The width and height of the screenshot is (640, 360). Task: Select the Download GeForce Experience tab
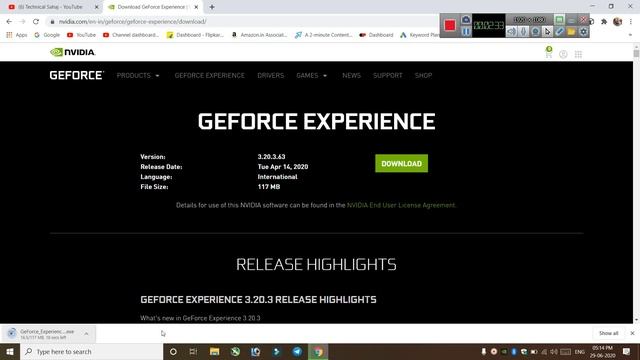pos(152,7)
